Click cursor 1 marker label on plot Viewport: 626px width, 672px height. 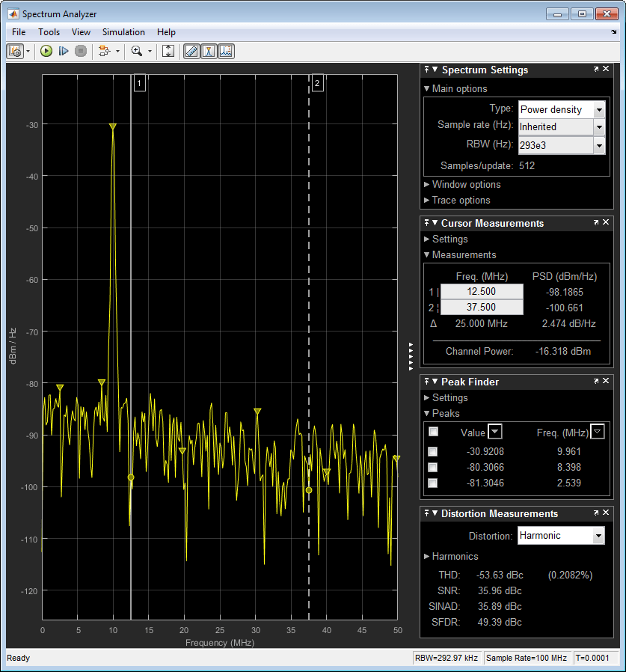click(139, 84)
